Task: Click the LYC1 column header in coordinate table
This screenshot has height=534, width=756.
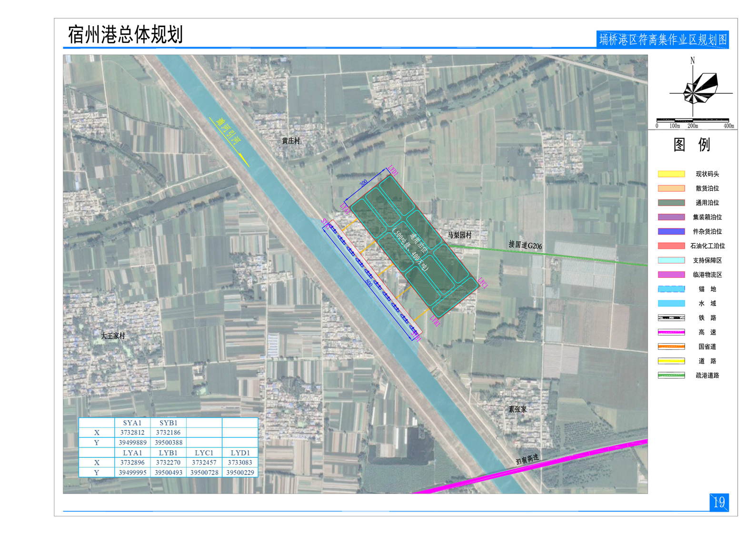Action: [x=204, y=453]
